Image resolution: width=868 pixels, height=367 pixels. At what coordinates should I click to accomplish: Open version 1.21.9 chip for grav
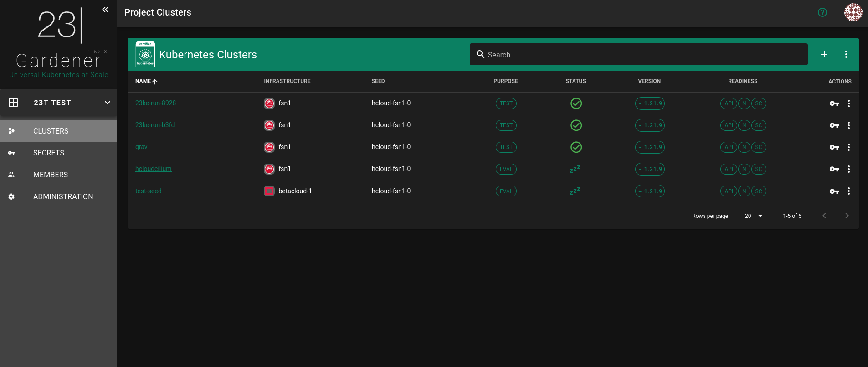tap(650, 147)
